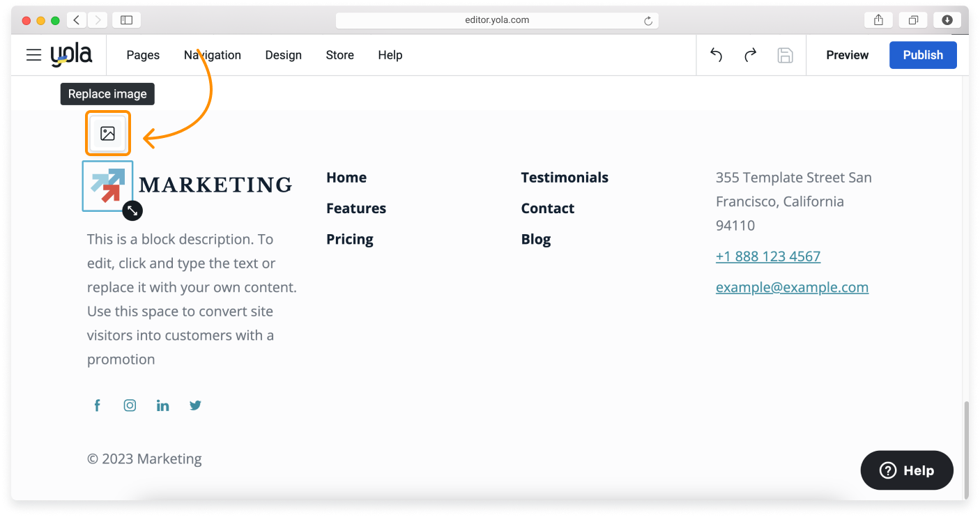Open the Share icon in the browser toolbar

click(x=878, y=20)
